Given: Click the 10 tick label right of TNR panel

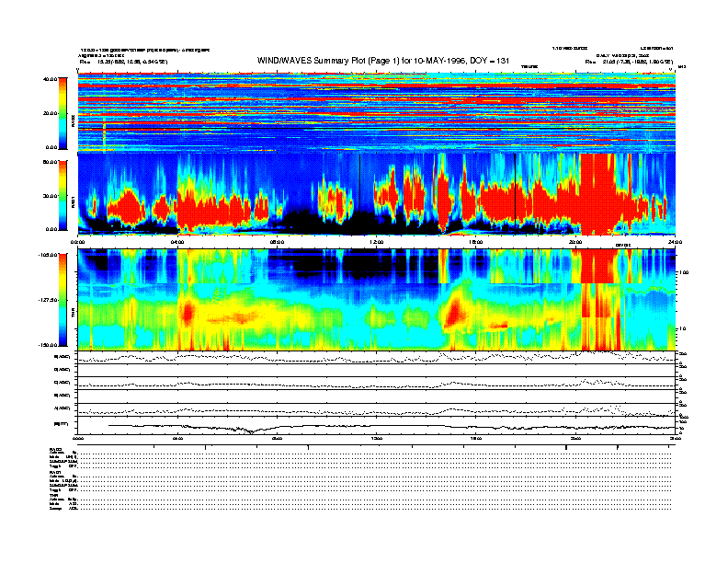Looking at the screenshot, I should 684,328.
